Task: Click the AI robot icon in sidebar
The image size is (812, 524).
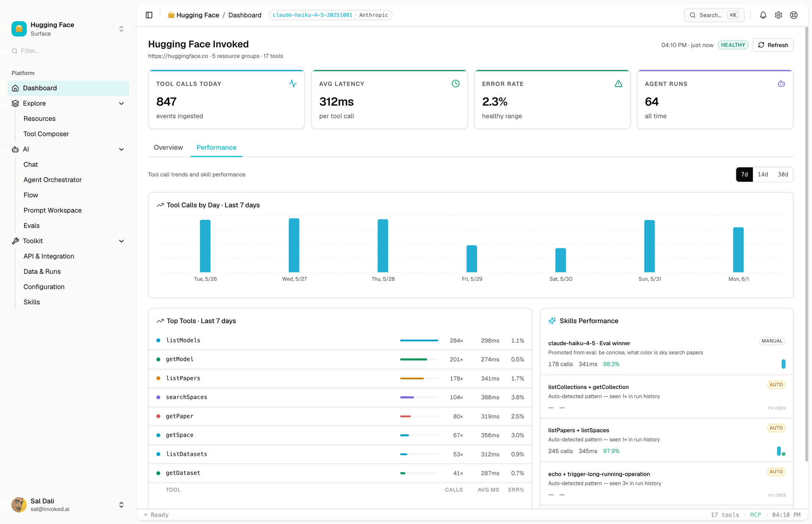Action: (15, 149)
